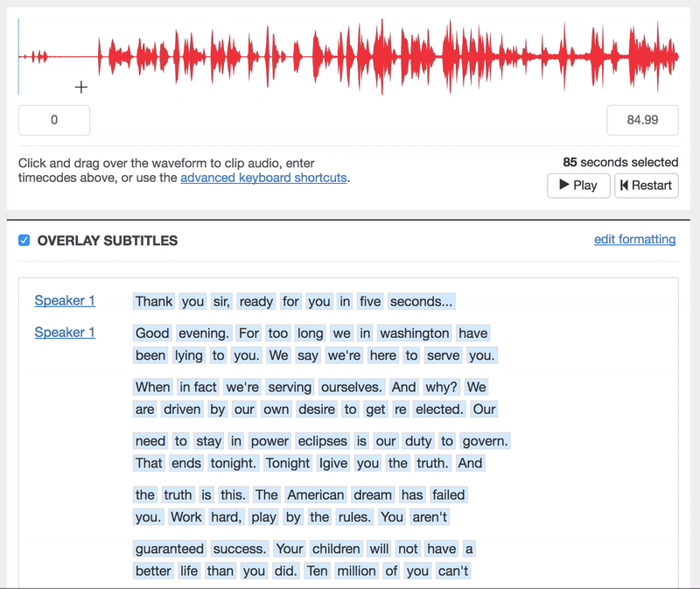The height and width of the screenshot is (589, 700).
Task: Click the first Speaker 1 label
Action: tap(65, 300)
